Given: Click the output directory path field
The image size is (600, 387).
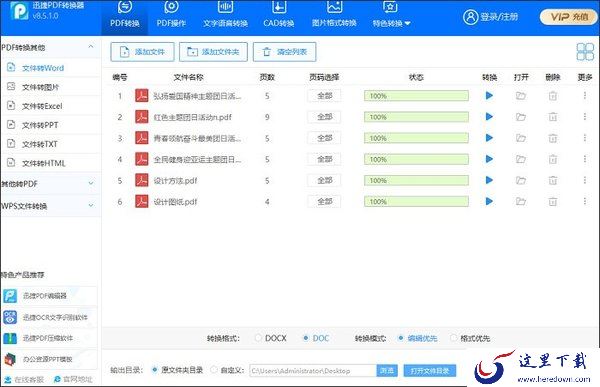Looking at the screenshot, I should [313, 371].
